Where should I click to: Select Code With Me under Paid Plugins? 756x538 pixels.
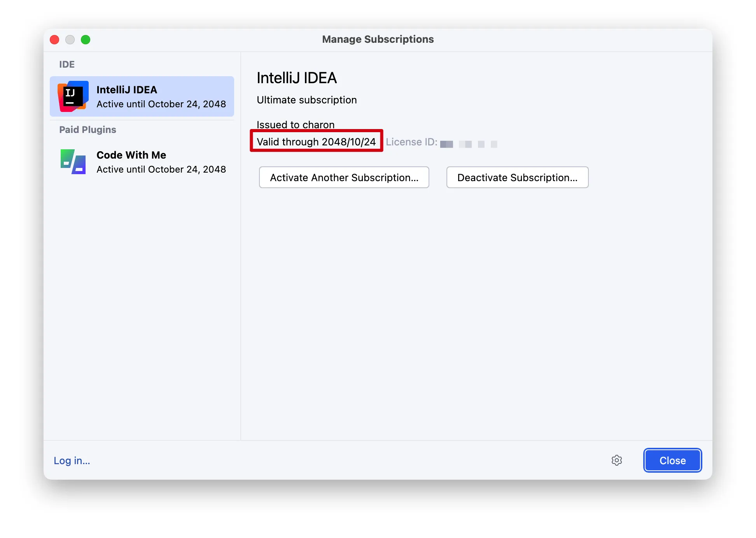point(142,162)
